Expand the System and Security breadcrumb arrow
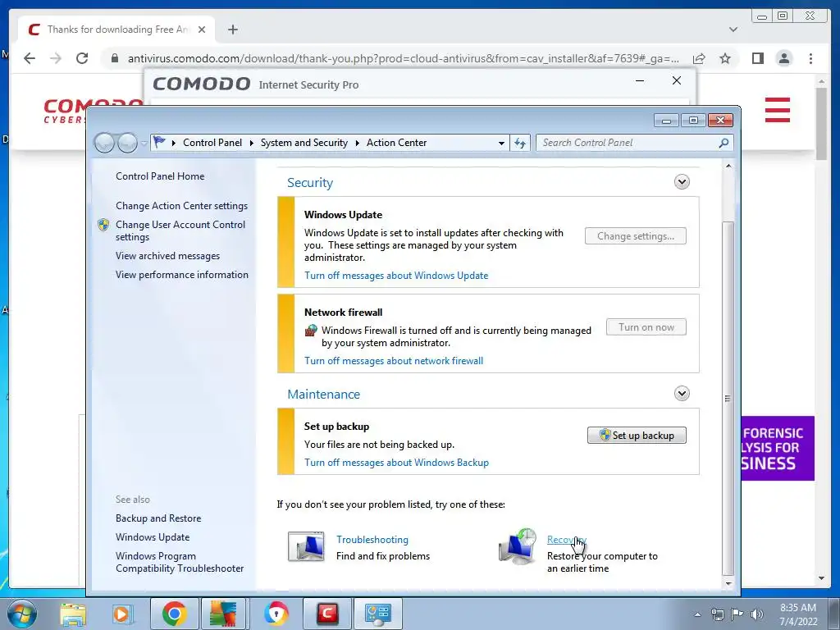 click(358, 143)
